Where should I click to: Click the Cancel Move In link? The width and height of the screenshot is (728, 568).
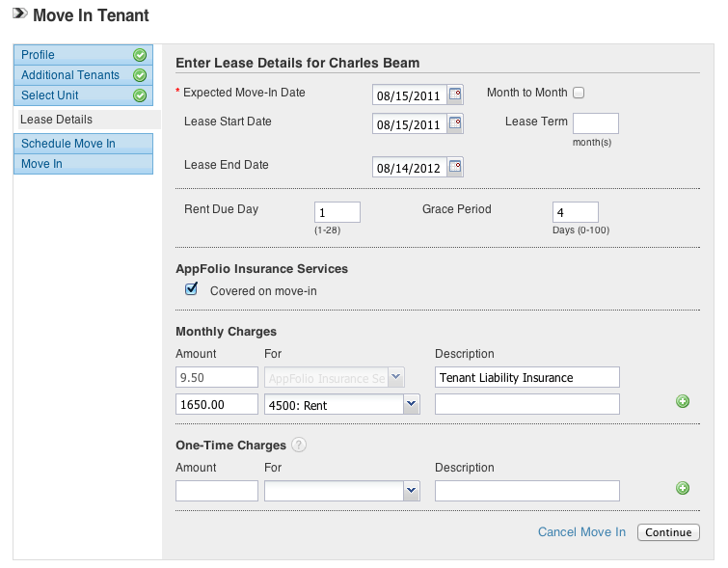pos(581,532)
